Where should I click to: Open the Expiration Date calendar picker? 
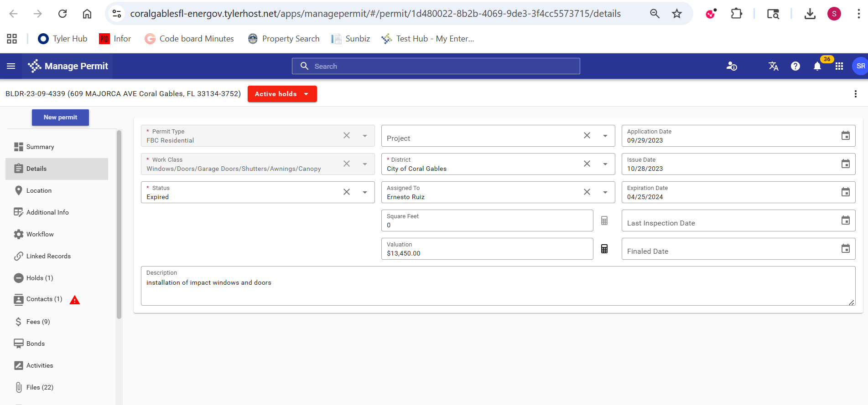pyautogui.click(x=845, y=192)
